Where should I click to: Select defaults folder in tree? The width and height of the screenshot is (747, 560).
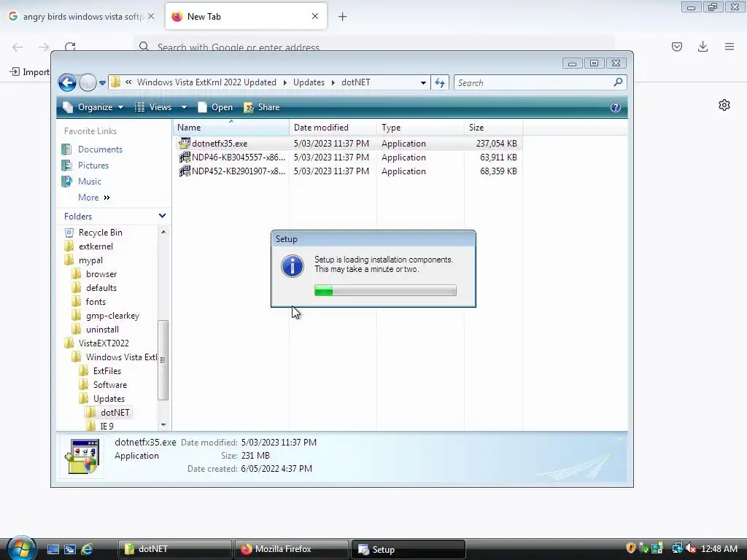101,288
